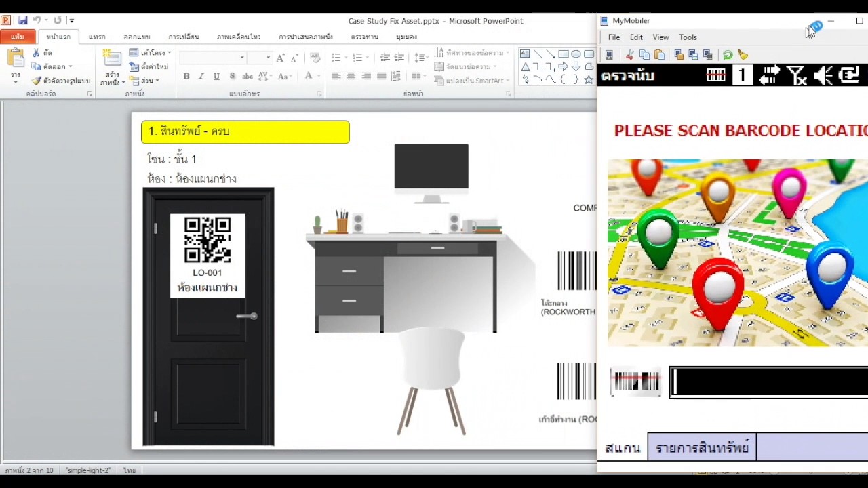The height and width of the screenshot is (488, 868).
Task: Align text left in paragraph group
Action: (336, 76)
